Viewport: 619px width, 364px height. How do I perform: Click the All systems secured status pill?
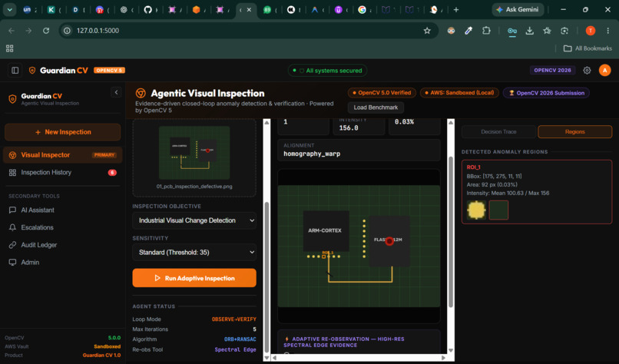[x=328, y=71]
